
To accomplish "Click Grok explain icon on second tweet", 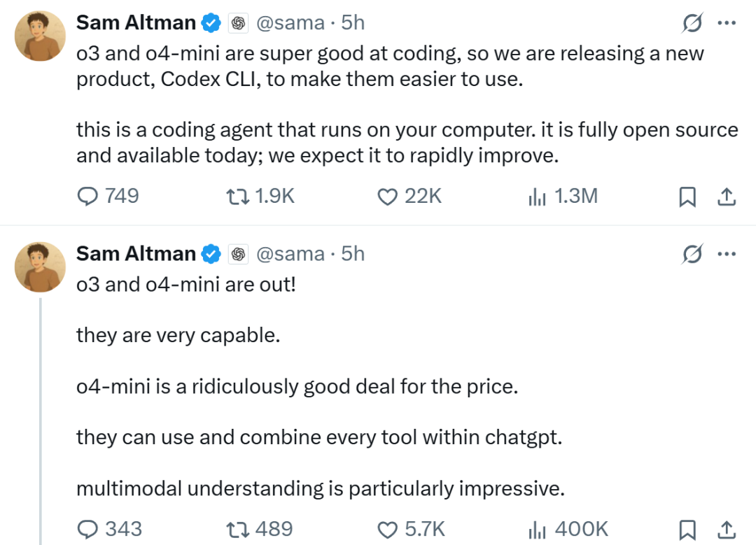I will [x=692, y=253].
